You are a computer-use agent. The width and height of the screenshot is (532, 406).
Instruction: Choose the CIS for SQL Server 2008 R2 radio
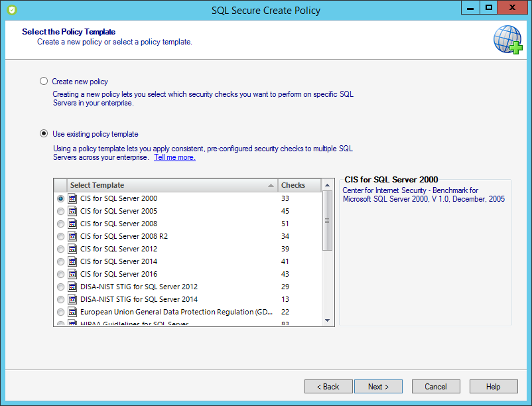click(x=61, y=236)
